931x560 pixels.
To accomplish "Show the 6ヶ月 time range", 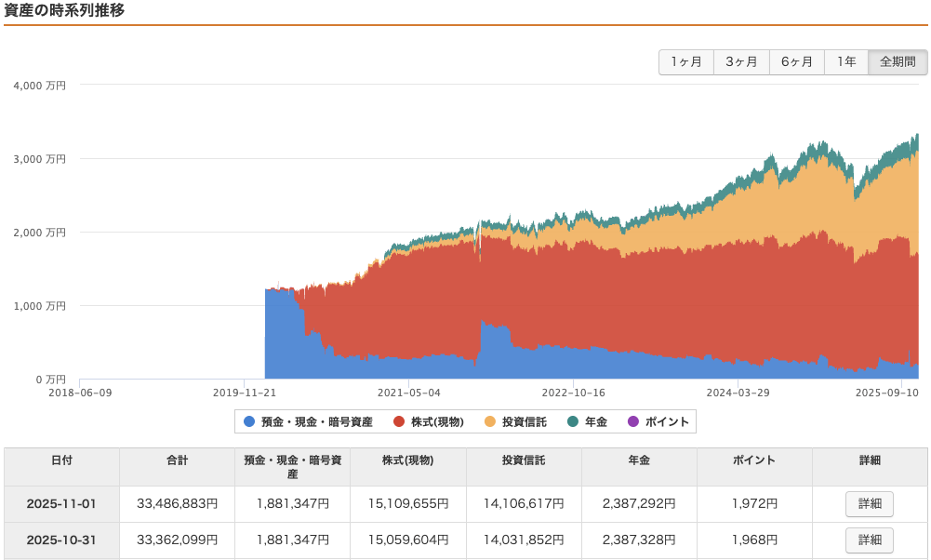I will pyautogui.click(x=796, y=62).
